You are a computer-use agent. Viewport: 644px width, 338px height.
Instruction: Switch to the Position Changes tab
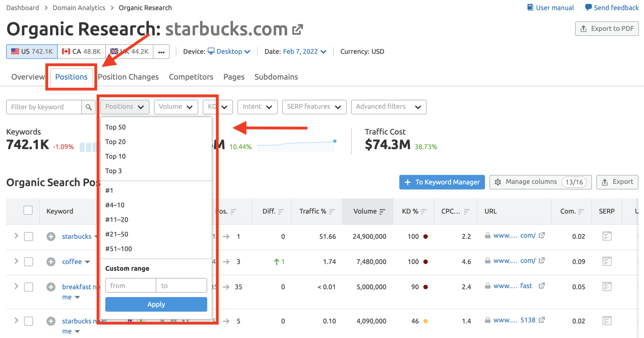128,77
